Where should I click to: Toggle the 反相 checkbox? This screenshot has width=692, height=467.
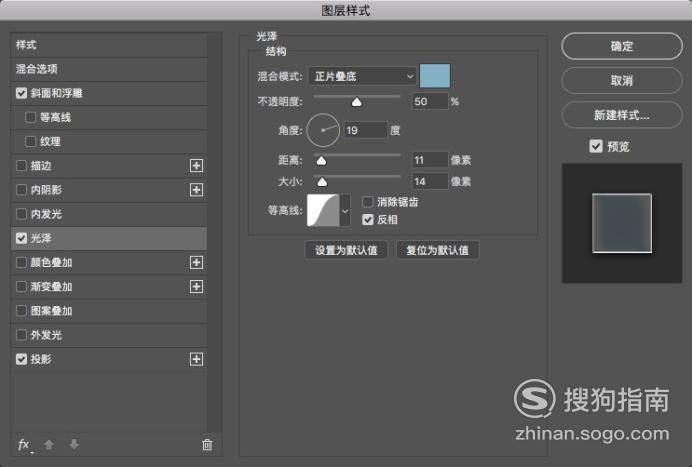[x=368, y=219]
